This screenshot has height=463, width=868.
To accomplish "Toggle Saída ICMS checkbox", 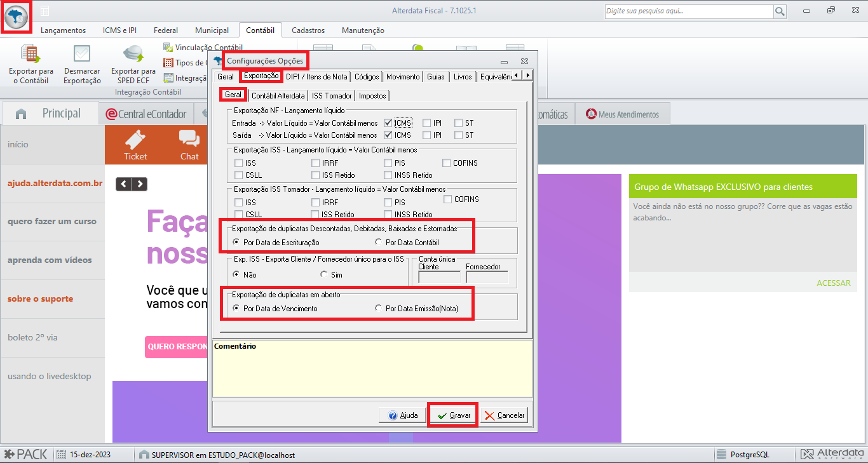I will pos(388,135).
